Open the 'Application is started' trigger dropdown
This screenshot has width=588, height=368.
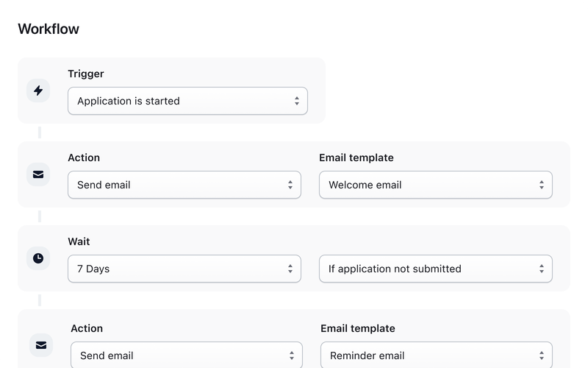click(187, 101)
